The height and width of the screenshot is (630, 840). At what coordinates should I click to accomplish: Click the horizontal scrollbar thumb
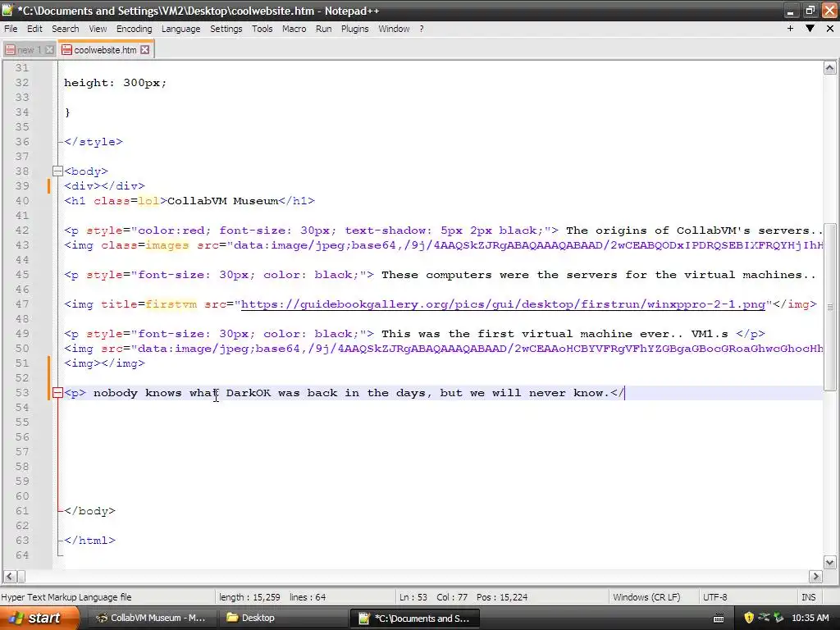[21, 577]
